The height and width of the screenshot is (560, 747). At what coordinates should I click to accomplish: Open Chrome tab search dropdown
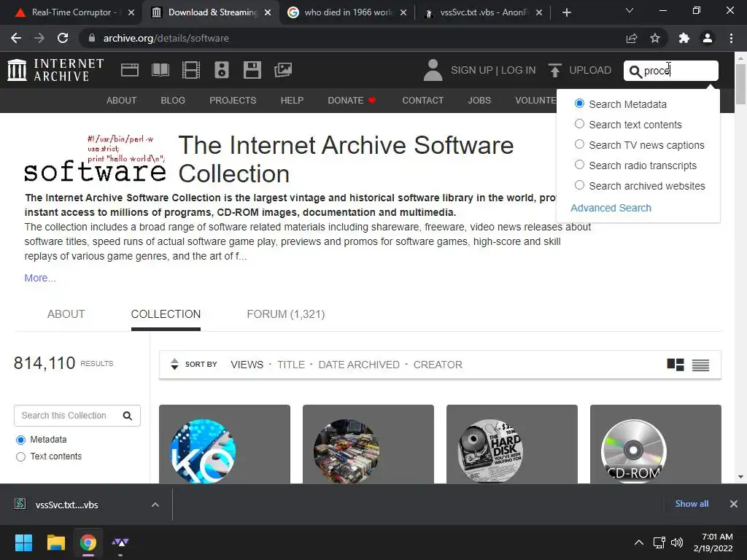630,10
